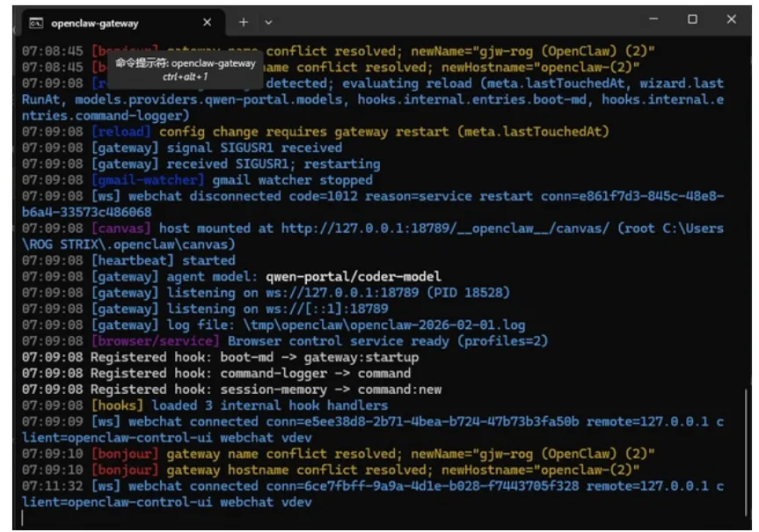Click the terminal icon in the tab
This screenshot has height=532, width=759.
(x=36, y=23)
